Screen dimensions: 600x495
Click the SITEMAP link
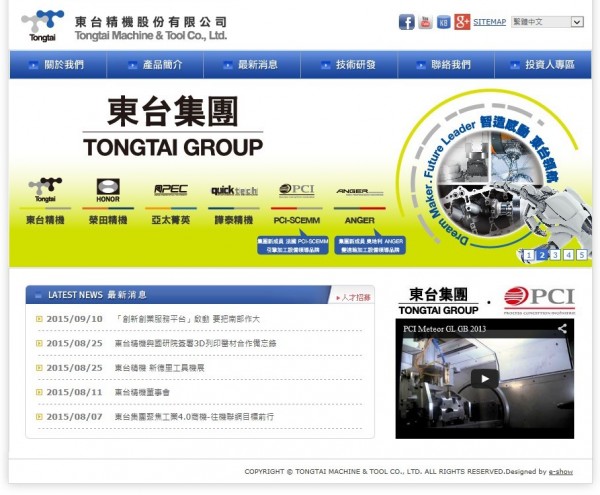pyautogui.click(x=489, y=22)
